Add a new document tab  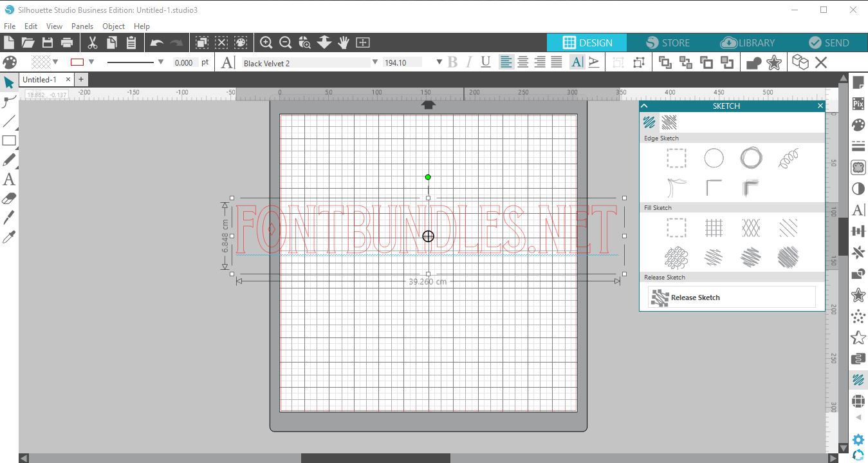coord(81,80)
